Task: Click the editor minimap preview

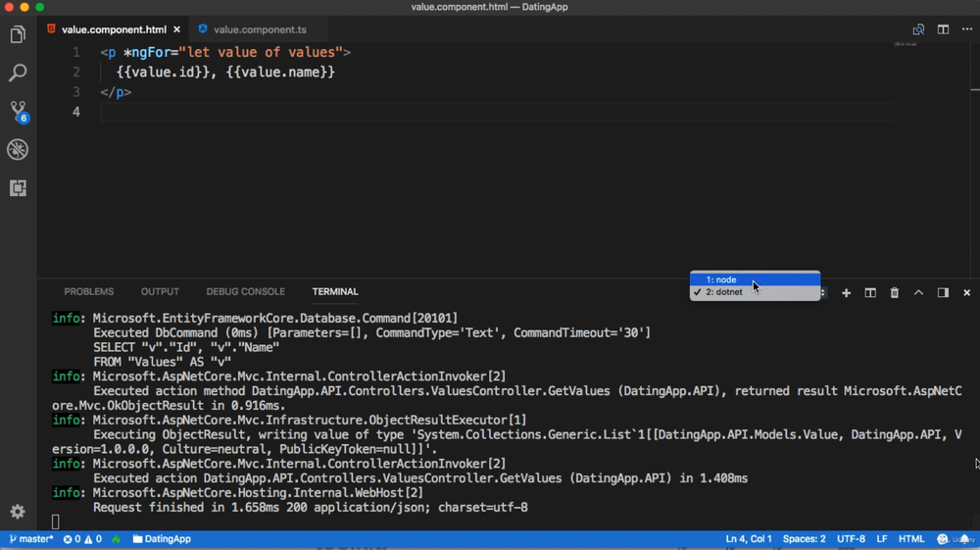Action: (905, 45)
